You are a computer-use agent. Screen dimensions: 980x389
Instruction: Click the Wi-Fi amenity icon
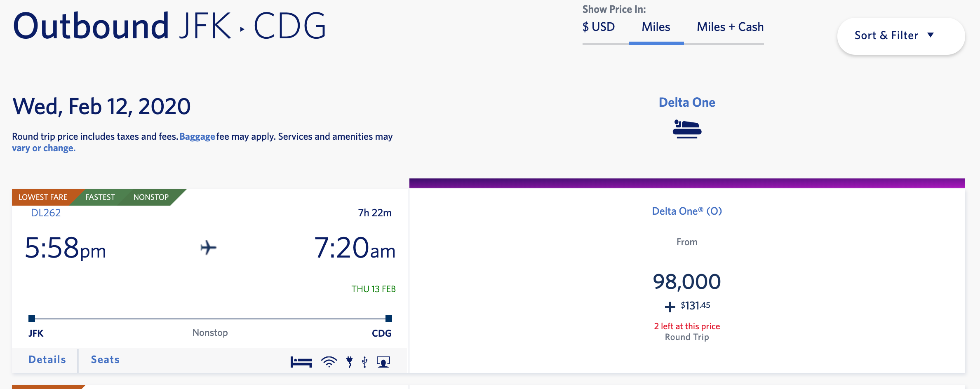tap(329, 362)
